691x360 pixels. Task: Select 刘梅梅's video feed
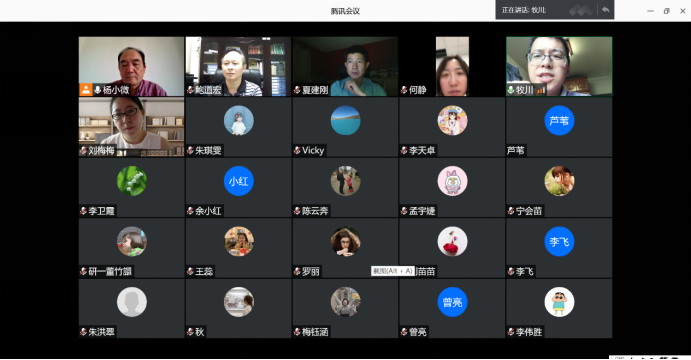(x=131, y=127)
